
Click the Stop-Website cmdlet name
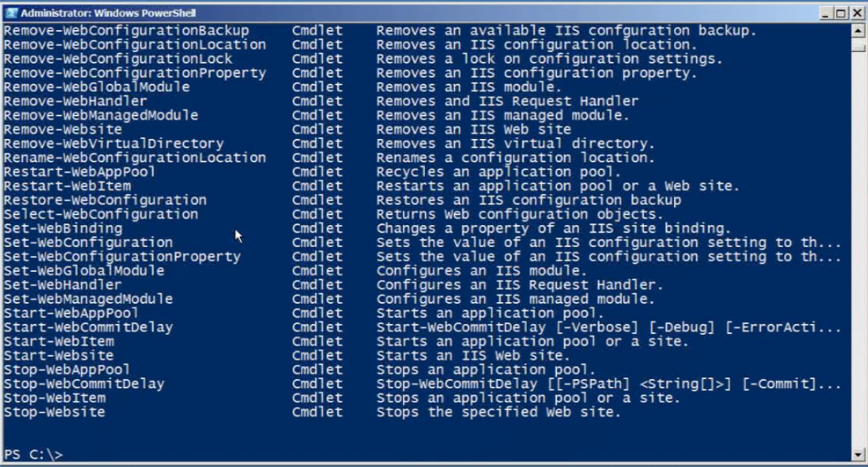pos(54,412)
